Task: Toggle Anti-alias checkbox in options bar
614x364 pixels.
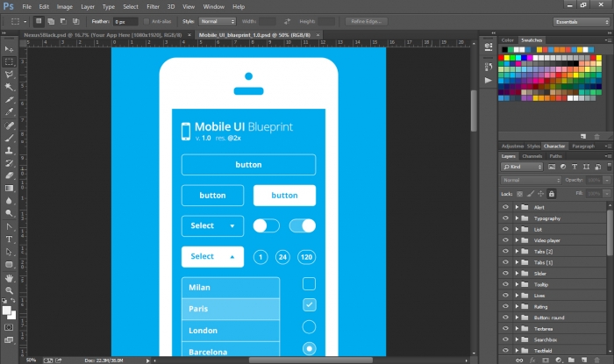Action: [146, 22]
